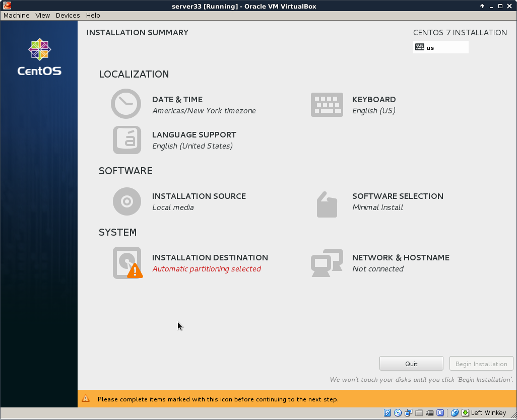Viewport: 517px width, 420px height.
Task: Click mouse integration icon in status bar
Action: [455, 413]
